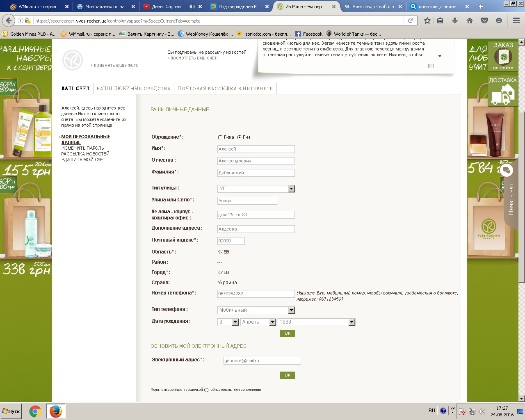Viewport: 525px width, 420px height.
Task: Open ИЗМЕНИТЬ ПАРОЛЬ sidebar link
Action: click(82, 148)
